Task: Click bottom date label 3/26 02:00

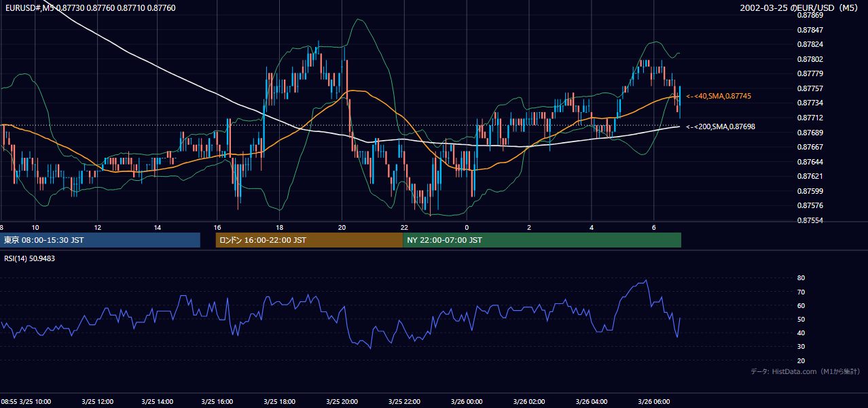Action: point(528,401)
